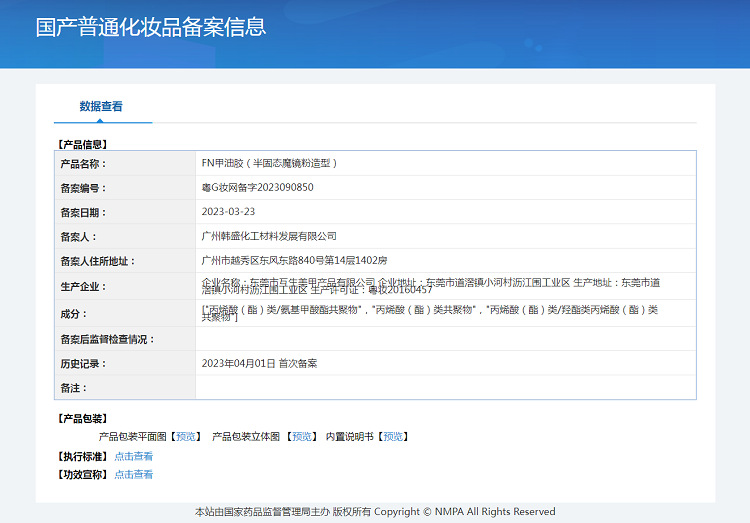Click the 国产普通化妆品备案信息 page title

pyautogui.click(x=151, y=27)
